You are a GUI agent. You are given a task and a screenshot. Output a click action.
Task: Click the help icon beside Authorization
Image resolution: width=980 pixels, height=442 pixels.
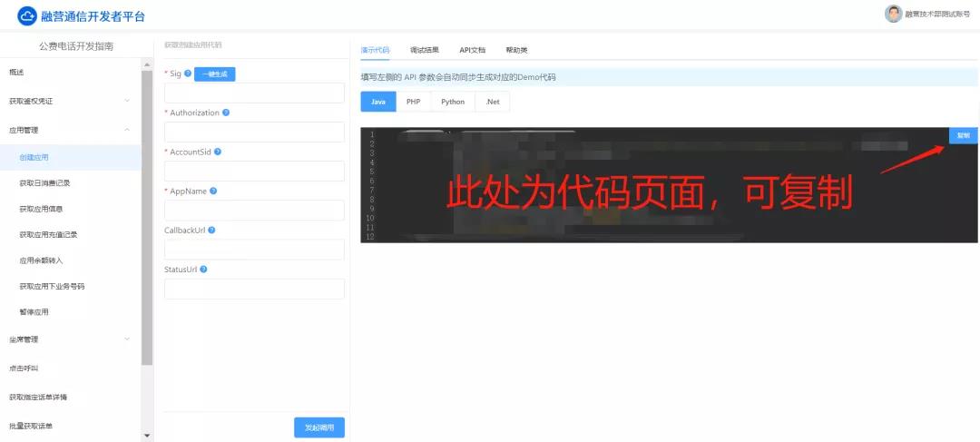pos(226,113)
